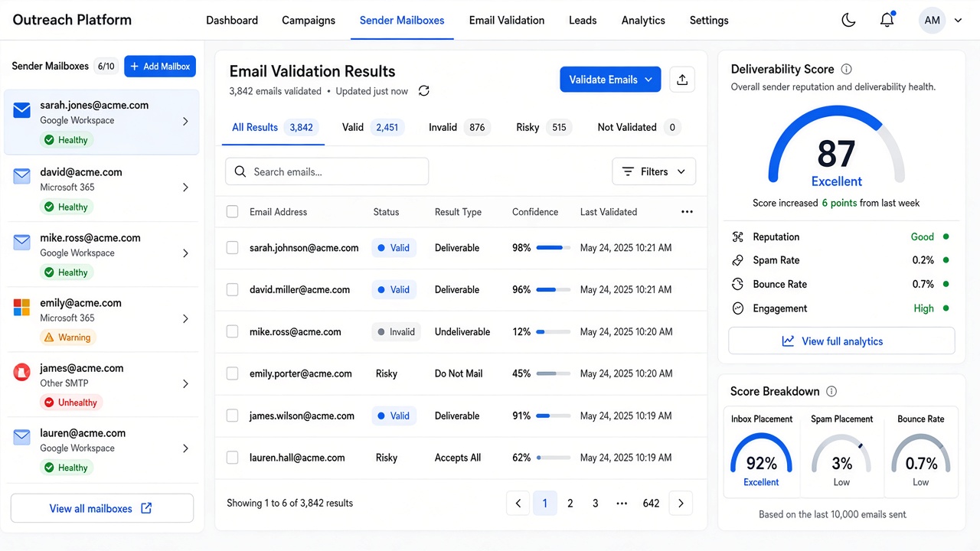Click the Microsoft logo icon for emily@acme.com
The width and height of the screenshot is (980, 551).
point(21,308)
